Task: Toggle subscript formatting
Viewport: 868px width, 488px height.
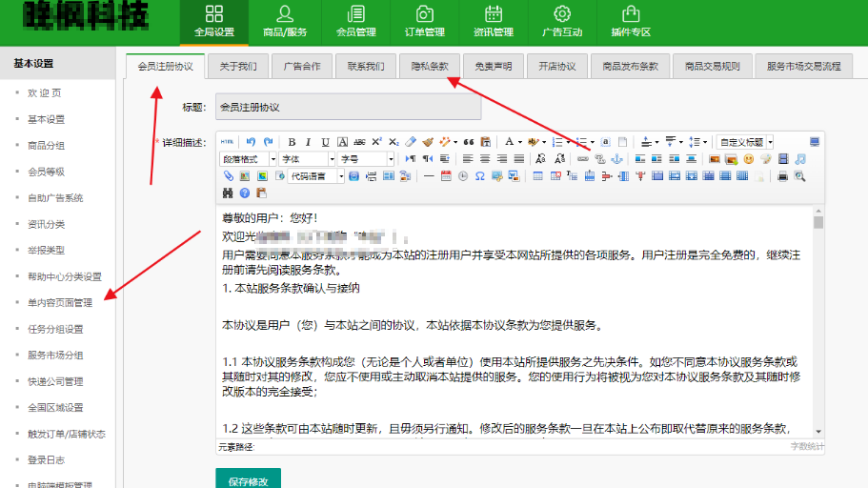Action: point(394,142)
